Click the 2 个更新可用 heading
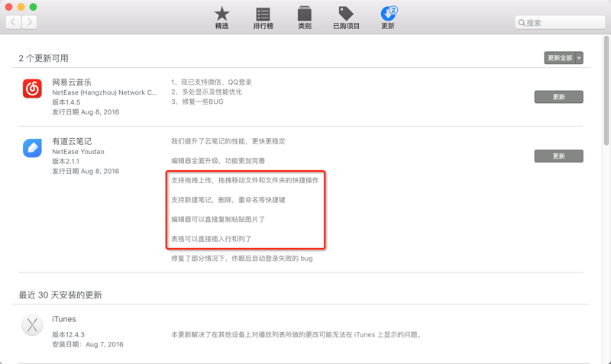The height and width of the screenshot is (364, 611). [x=44, y=59]
